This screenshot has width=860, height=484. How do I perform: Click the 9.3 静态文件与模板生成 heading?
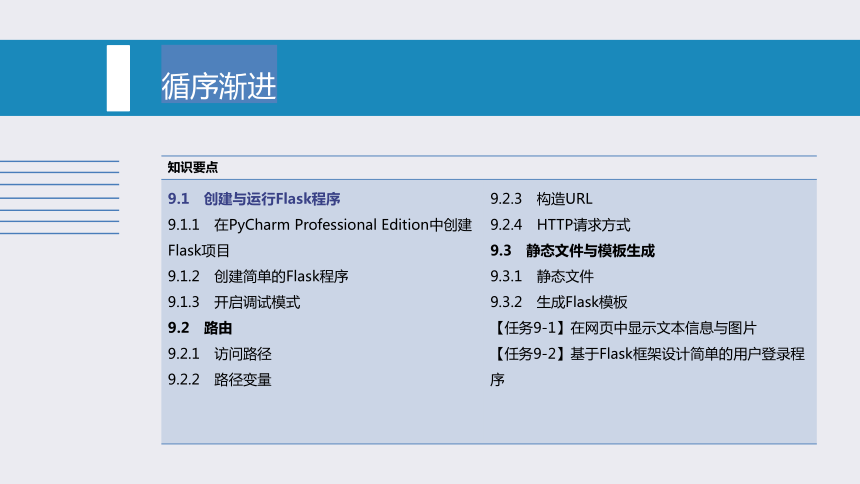572,251
